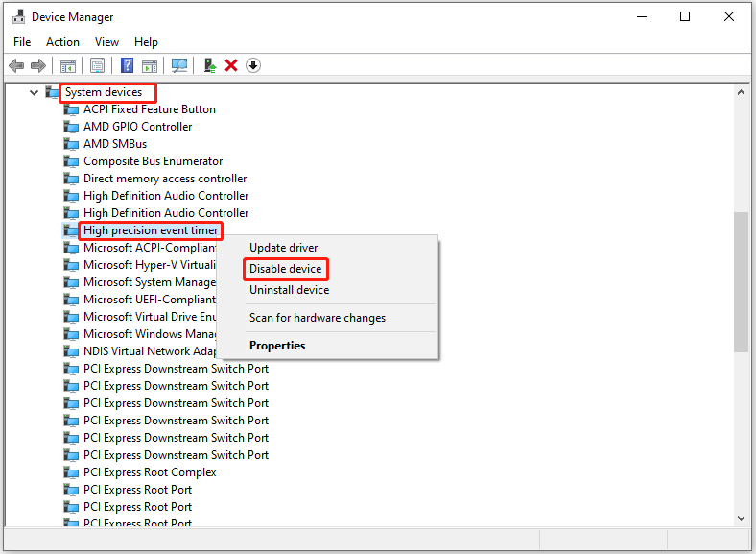Close the Device Manager window
The image size is (756, 554).
(729, 17)
